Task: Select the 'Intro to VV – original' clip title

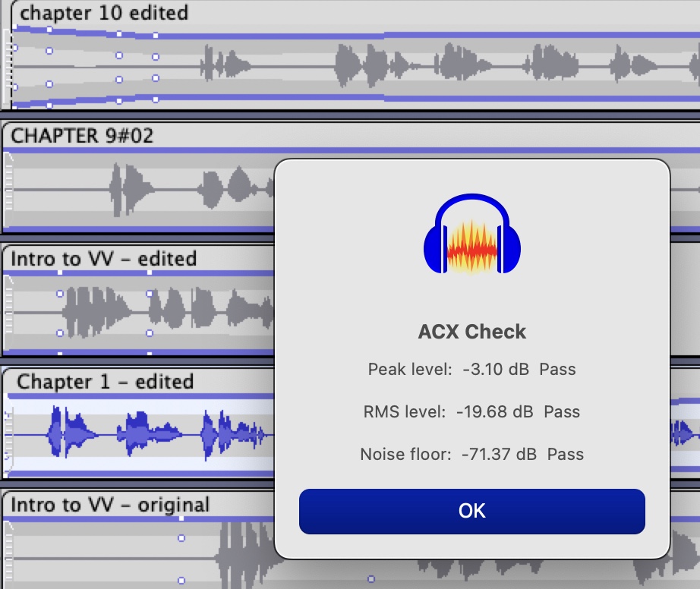Action: pos(110,505)
